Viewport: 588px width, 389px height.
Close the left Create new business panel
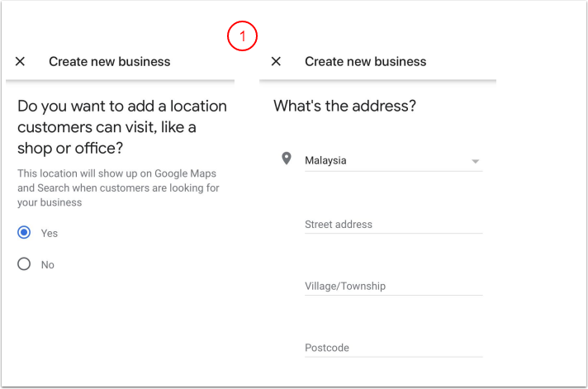coord(21,61)
